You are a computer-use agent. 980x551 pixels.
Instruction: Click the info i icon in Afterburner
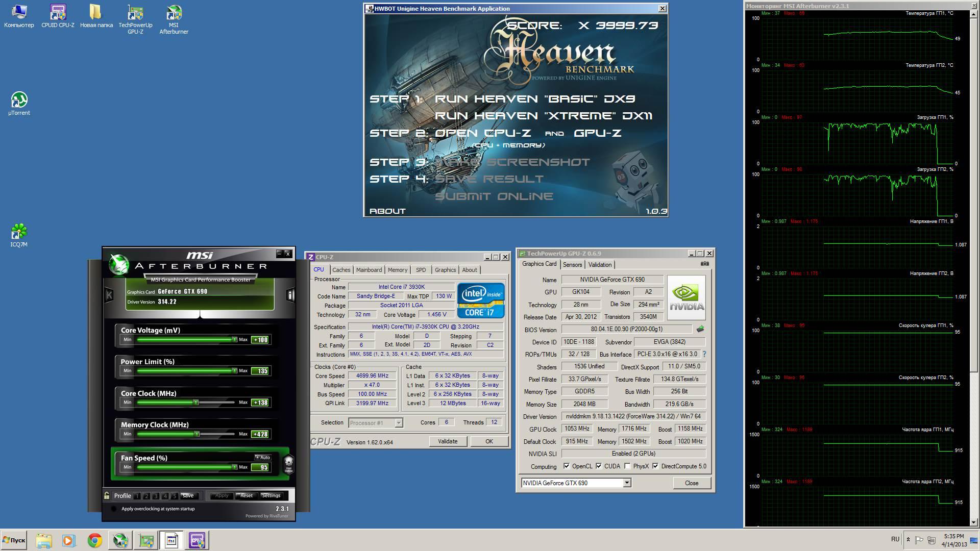(290, 295)
